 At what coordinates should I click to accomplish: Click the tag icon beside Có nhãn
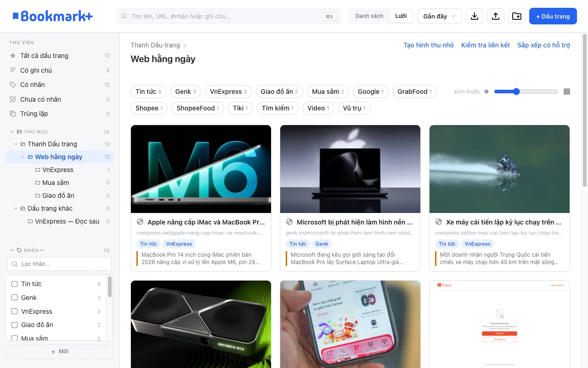(13, 85)
